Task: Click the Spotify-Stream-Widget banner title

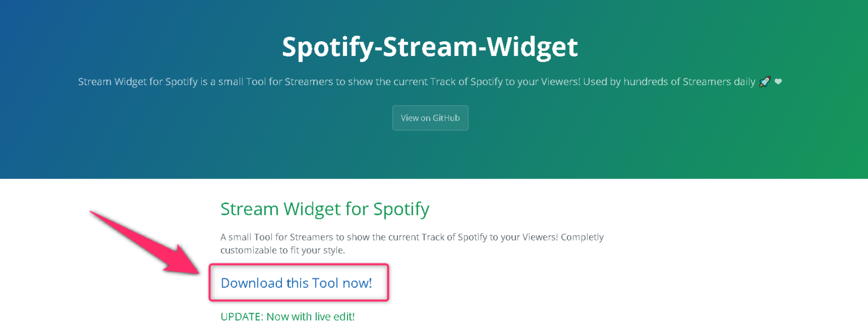Action: coord(429,47)
